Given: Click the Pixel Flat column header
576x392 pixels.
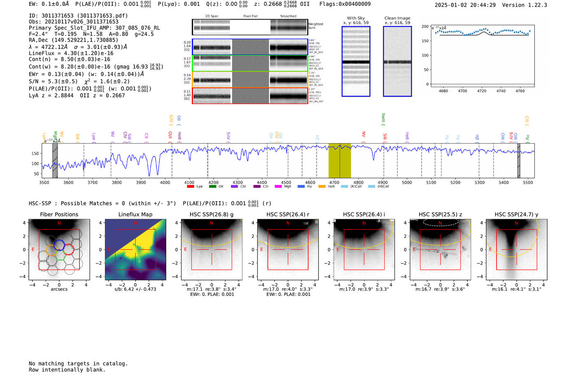Looking at the screenshot, I should pyautogui.click(x=250, y=16).
